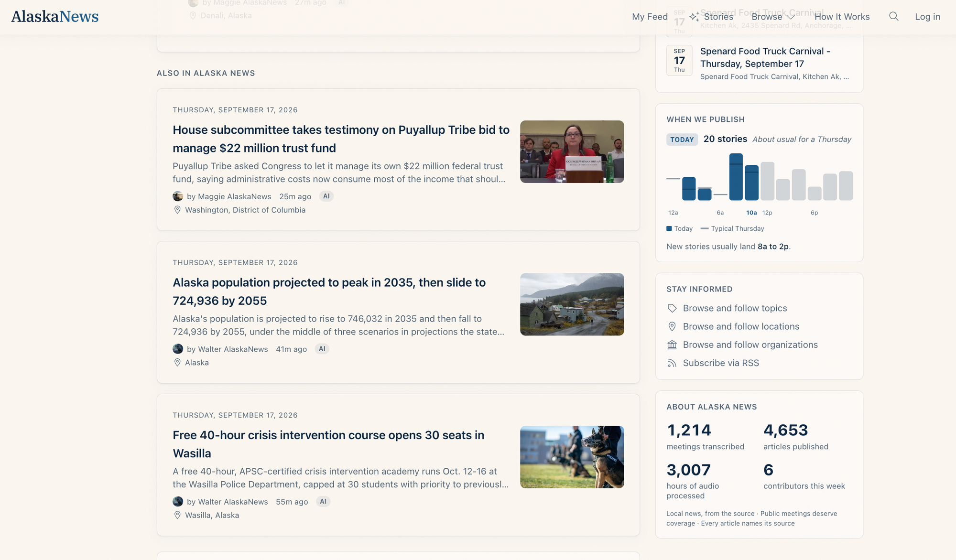Click Walter AlaskaNews avatar on population story
Screen dimensions: 956x560
178,349
